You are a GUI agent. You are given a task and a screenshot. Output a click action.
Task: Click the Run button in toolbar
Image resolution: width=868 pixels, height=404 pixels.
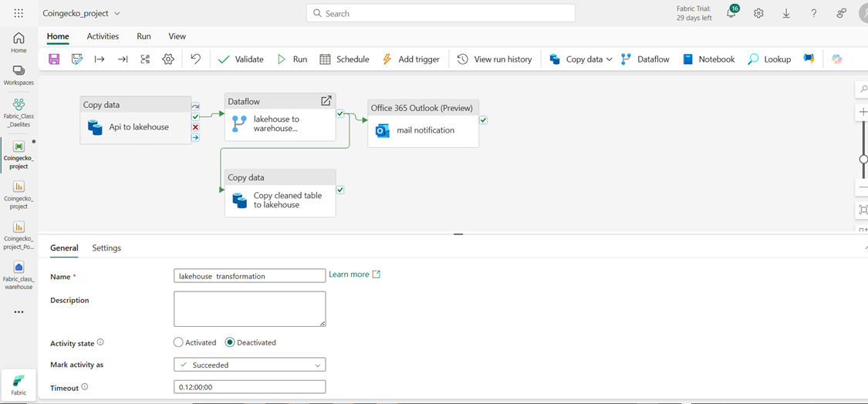(292, 59)
